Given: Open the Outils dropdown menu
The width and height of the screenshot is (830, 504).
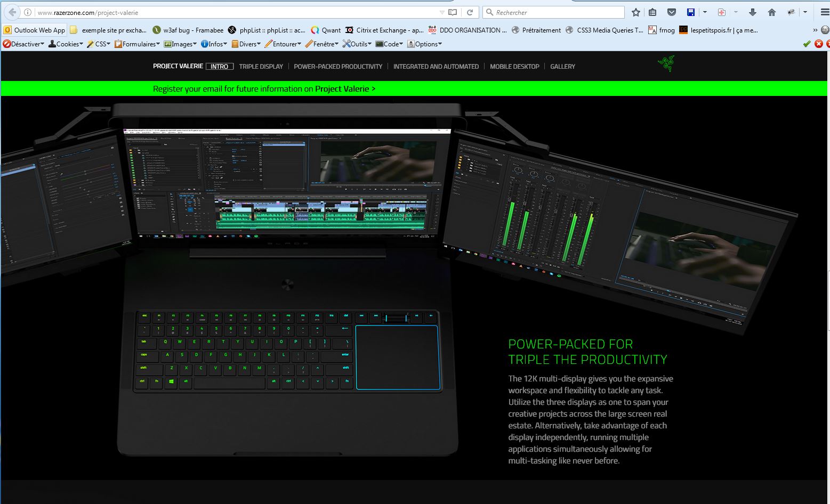Looking at the screenshot, I should pos(357,44).
